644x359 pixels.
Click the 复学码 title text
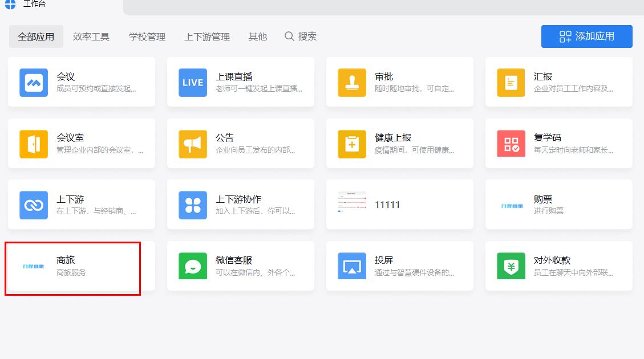point(548,138)
